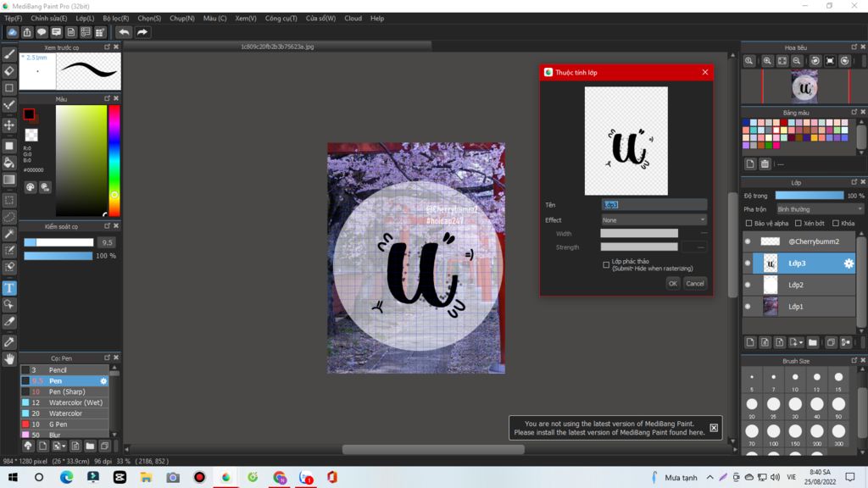Image resolution: width=868 pixels, height=488 pixels.
Task: Zoom out using navigator magnifier minus
Action: coord(797,61)
